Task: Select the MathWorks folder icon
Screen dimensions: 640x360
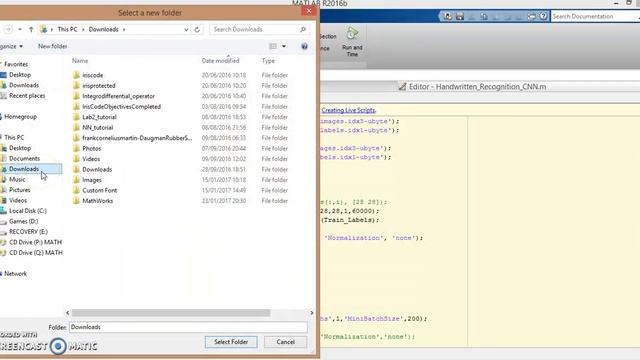Action: point(76,201)
